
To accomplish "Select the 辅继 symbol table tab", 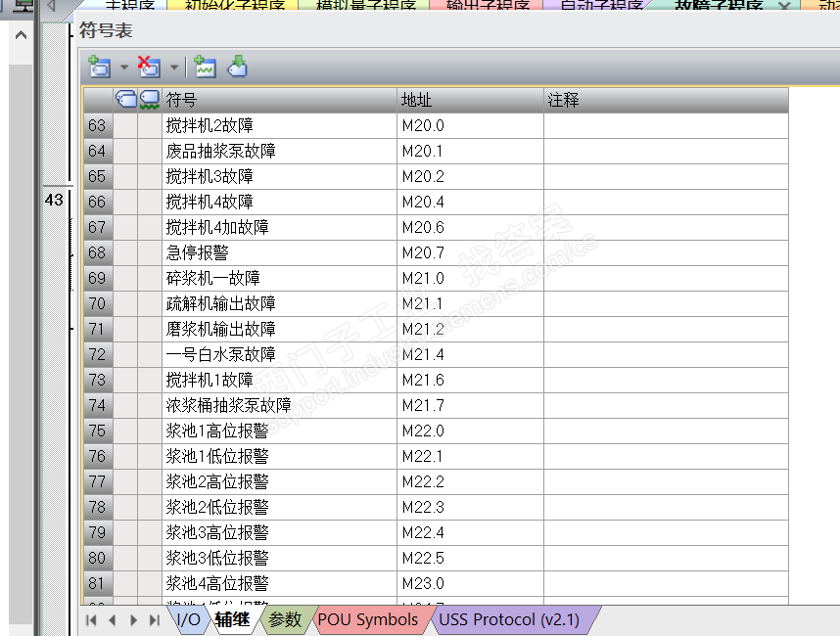I will pos(232,620).
